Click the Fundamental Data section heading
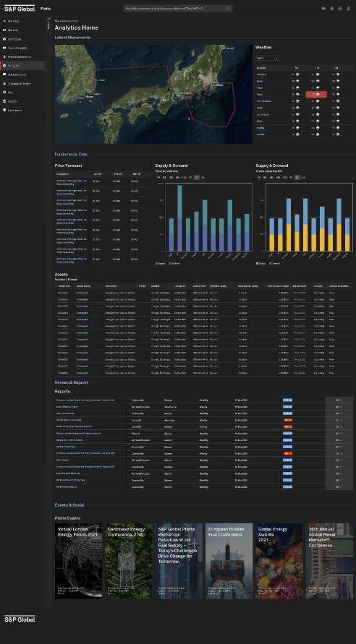This screenshot has width=356, height=644. point(71,155)
